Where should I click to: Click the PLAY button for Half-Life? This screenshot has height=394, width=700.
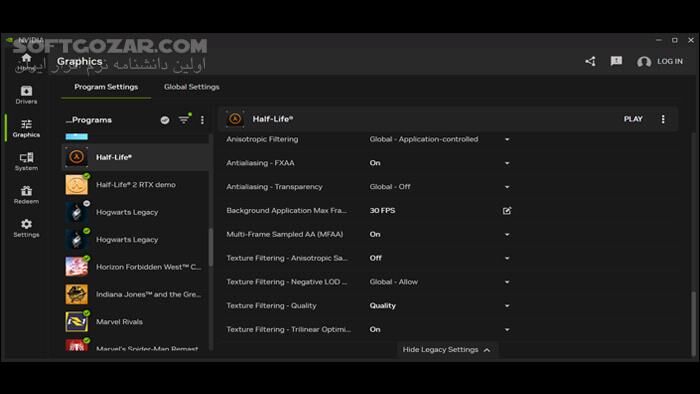click(633, 119)
